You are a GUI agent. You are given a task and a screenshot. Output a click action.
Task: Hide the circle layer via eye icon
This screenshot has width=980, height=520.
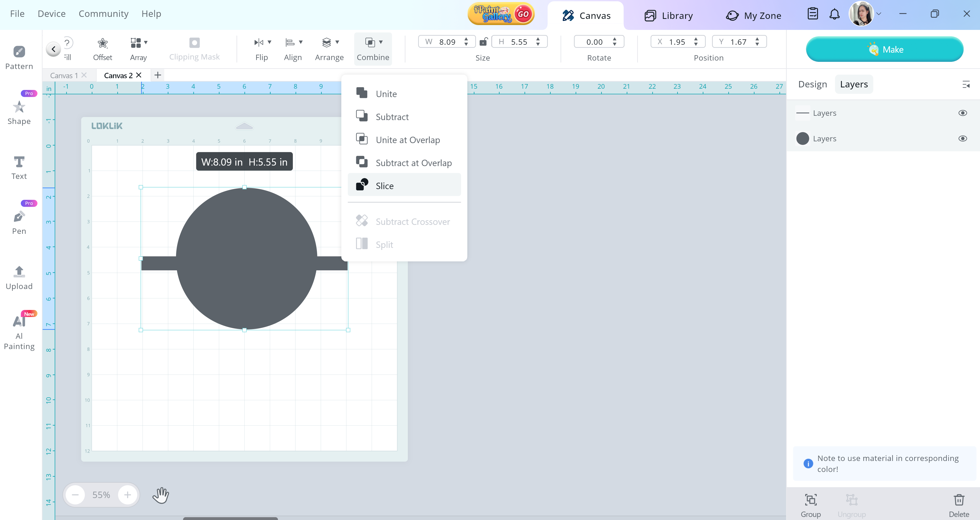[963, 138]
